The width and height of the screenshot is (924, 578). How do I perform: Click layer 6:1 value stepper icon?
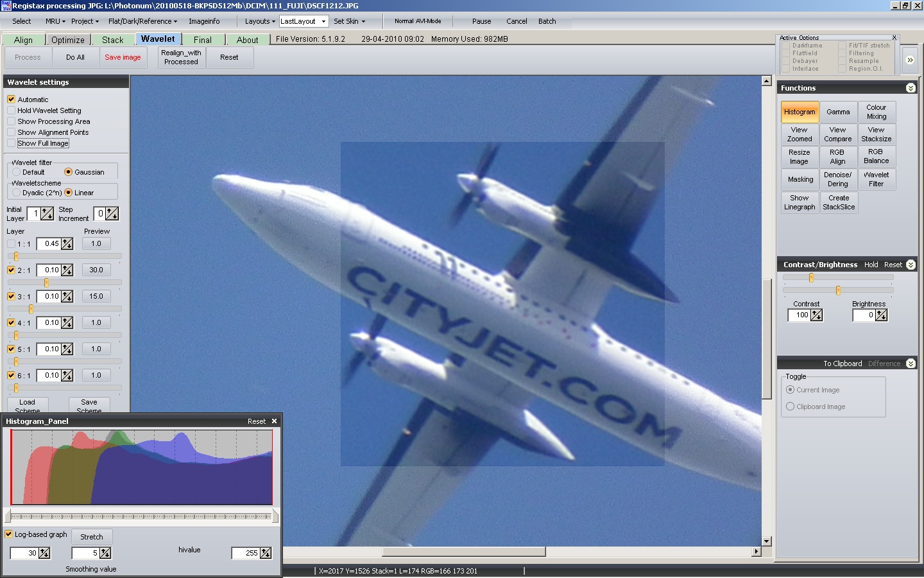[67, 376]
